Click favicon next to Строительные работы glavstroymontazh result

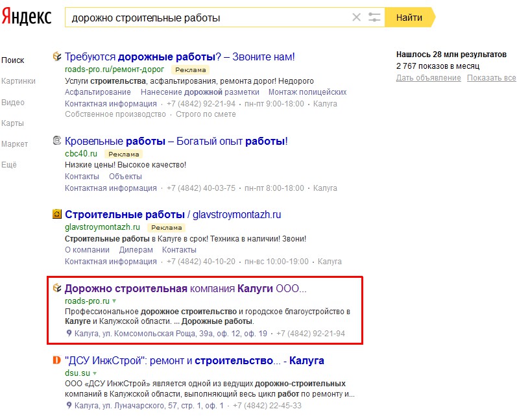tap(56, 214)
